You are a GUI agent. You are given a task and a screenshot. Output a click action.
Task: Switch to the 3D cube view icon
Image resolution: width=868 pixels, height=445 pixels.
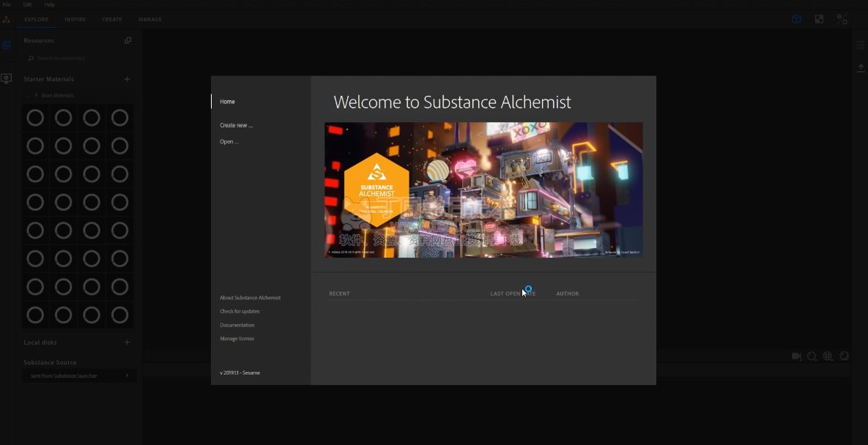[x=796, y=19]
